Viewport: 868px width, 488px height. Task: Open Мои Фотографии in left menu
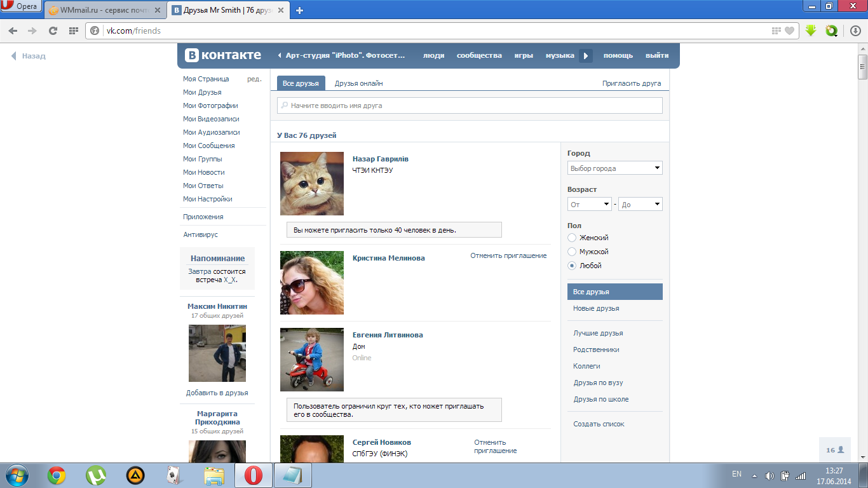(210, 105)
